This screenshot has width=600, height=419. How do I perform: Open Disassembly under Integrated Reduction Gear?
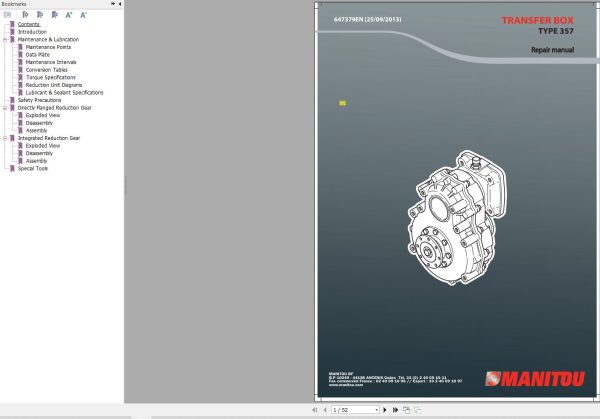(39, 153)
